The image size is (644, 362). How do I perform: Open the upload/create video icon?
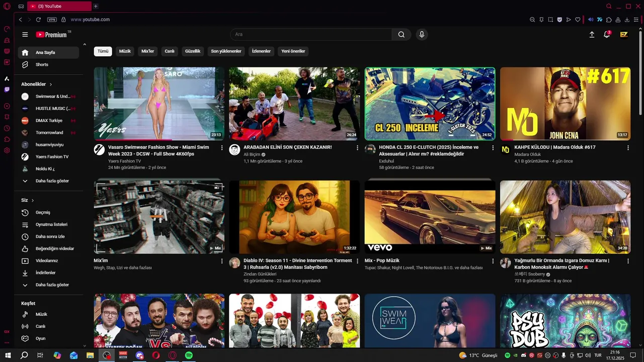tap(592, 35)
